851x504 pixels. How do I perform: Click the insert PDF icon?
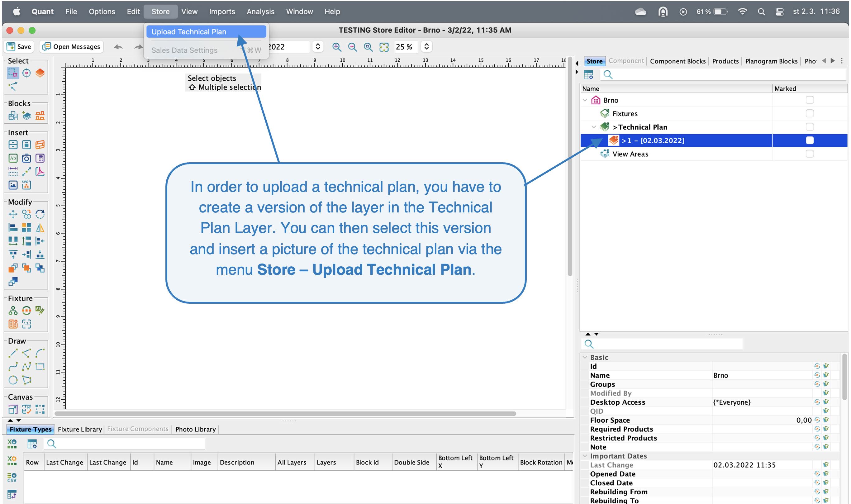tap(40, 172)
